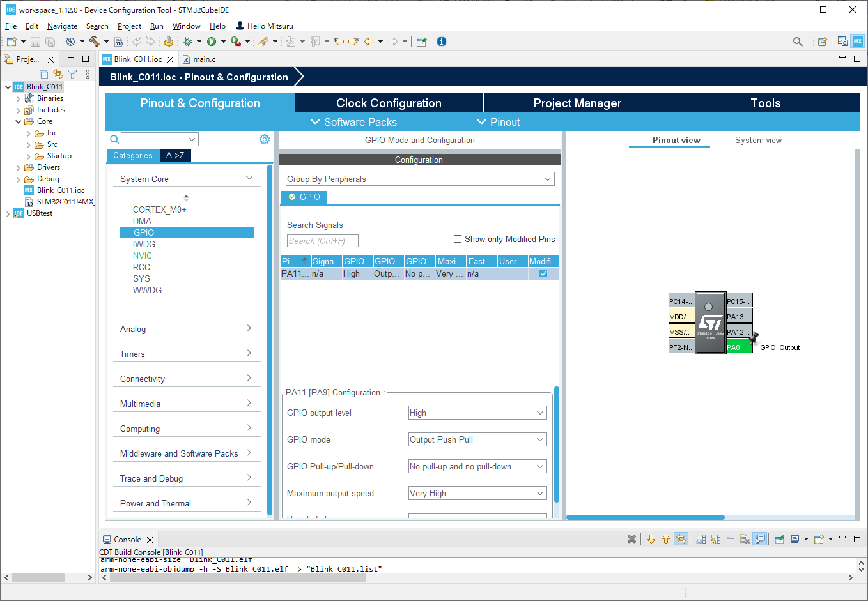This screenshot has width=868, height=601.
Task: Open the Clock Configuration tab
Action: pos(389,103)
